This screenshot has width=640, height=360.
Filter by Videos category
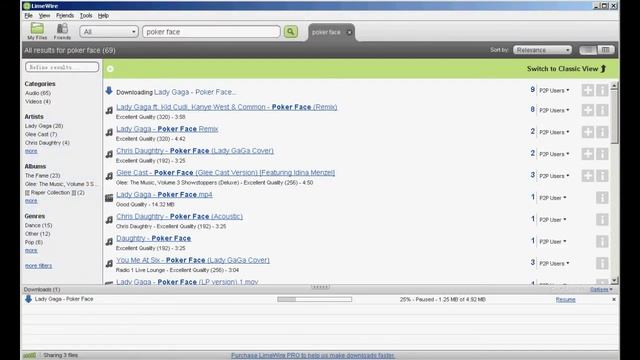[38, 101]
